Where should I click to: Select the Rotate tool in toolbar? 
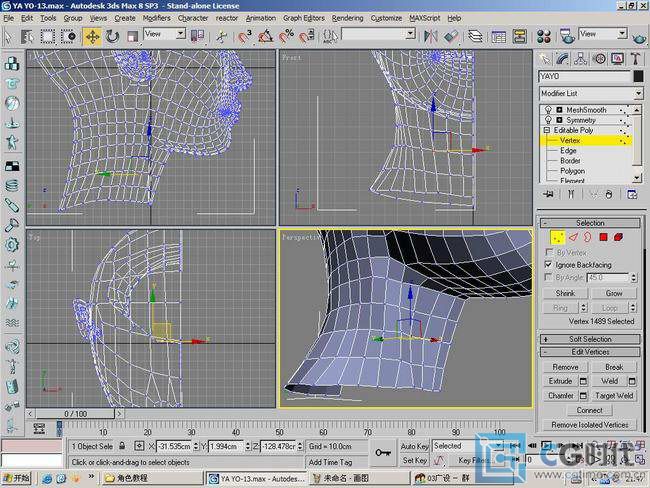pos(112,36)
